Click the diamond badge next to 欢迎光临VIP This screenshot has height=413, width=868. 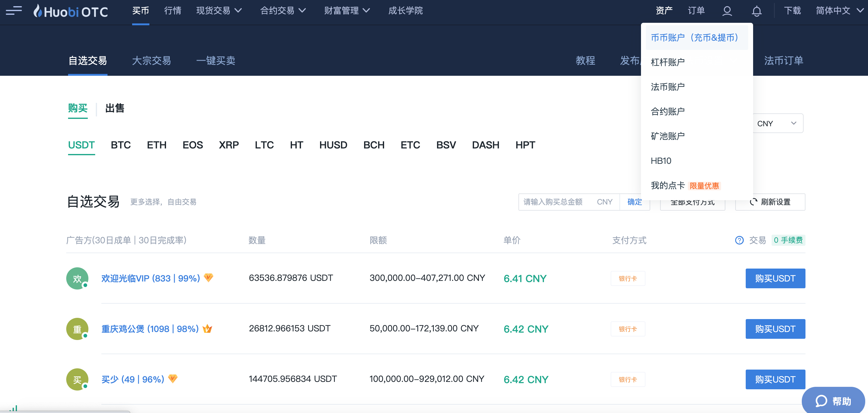(x=209, y=277)
